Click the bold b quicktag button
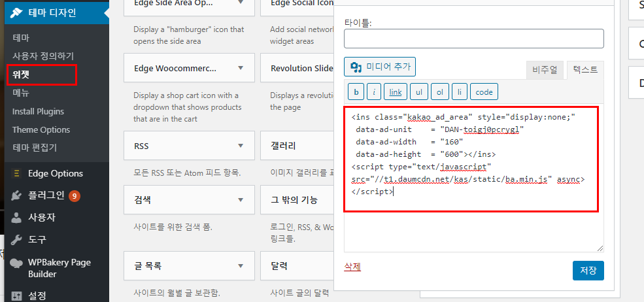This screenshot has height=302, width=644. 356,92
